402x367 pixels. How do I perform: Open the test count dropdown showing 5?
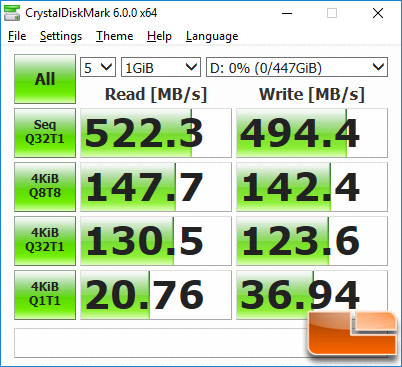pos(98,68)
